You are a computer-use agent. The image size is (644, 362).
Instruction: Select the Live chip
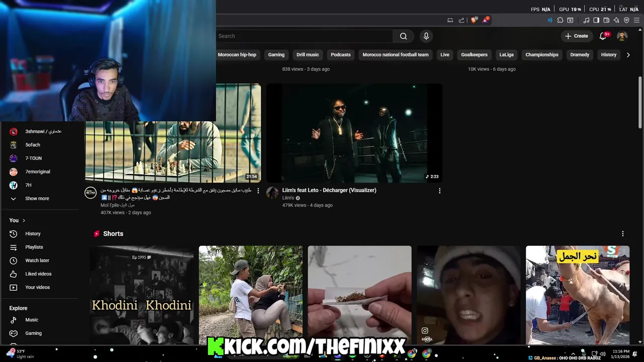coord(445,55)
